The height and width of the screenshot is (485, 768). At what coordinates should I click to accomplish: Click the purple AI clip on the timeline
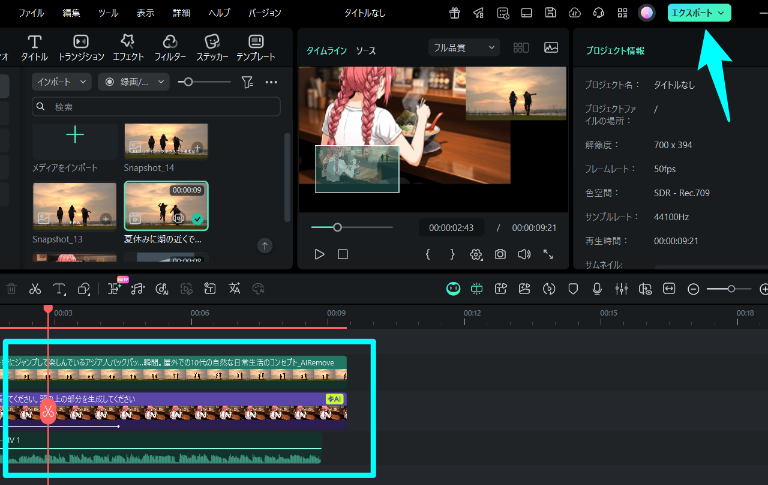tap(173, 411)
